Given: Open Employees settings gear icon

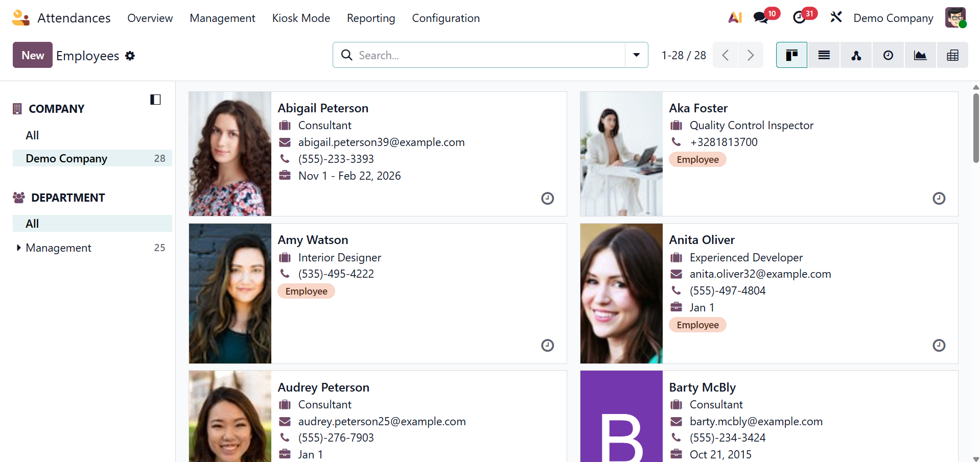Looking at the screenshot, I should click(130, 56).
